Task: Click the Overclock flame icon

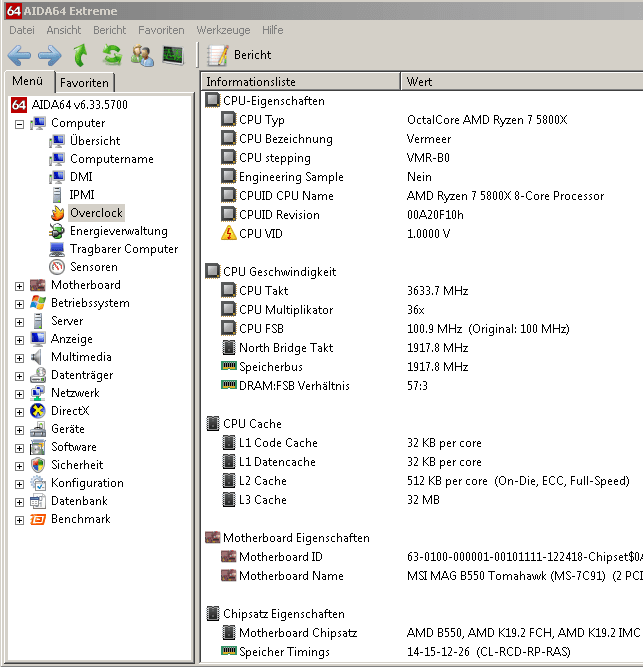Action: click(x=57, y=213)
